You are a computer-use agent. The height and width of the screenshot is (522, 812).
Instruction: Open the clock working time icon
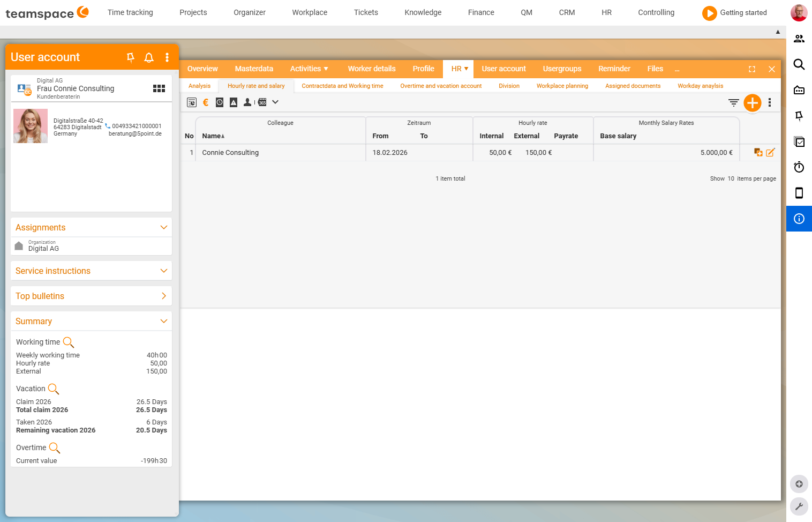pos(220,102)
